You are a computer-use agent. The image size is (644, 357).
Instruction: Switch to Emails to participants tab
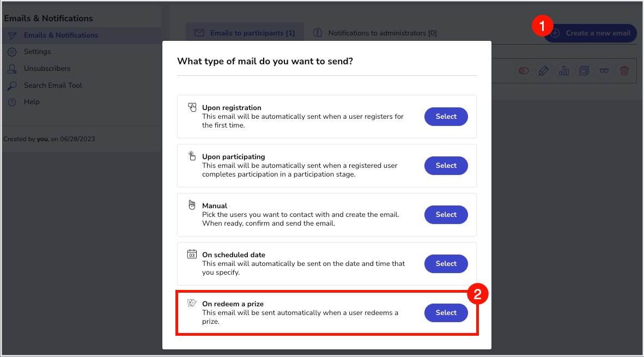[245, 33]
